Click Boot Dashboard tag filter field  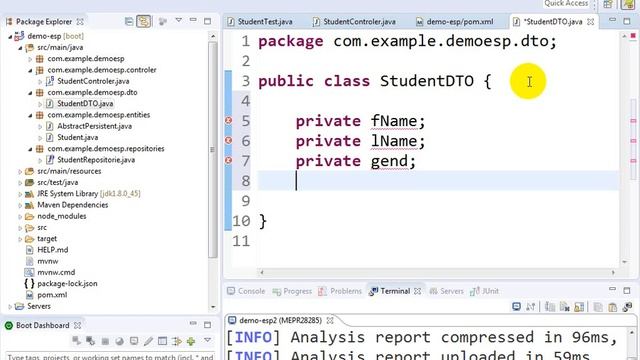[x=109, y=357]
